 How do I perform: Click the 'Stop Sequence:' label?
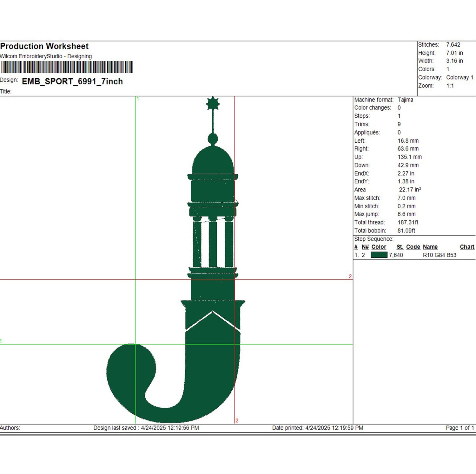tap(374, 239)
